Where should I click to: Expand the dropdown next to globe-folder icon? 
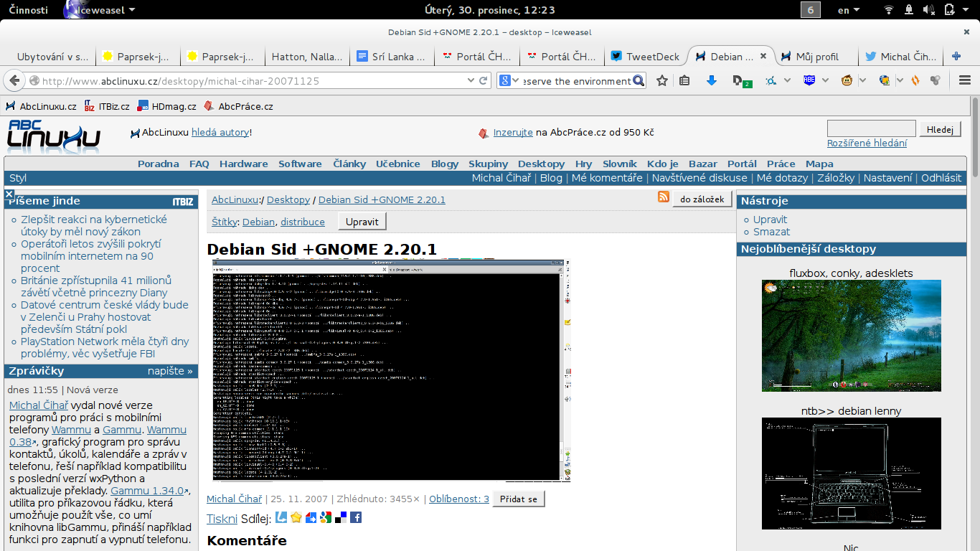coord(900,81)
